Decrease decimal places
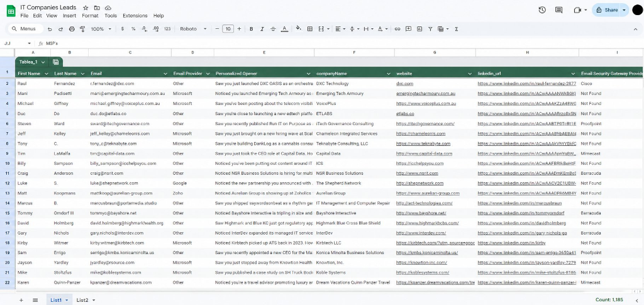The width and height of the screenshot is (644, 305). point(144,29)
